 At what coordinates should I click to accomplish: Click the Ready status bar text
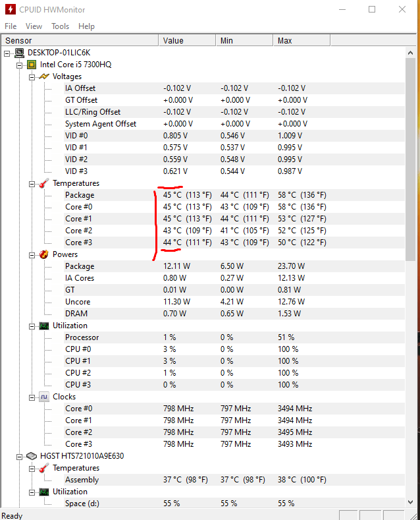click(x=12, y=515)
